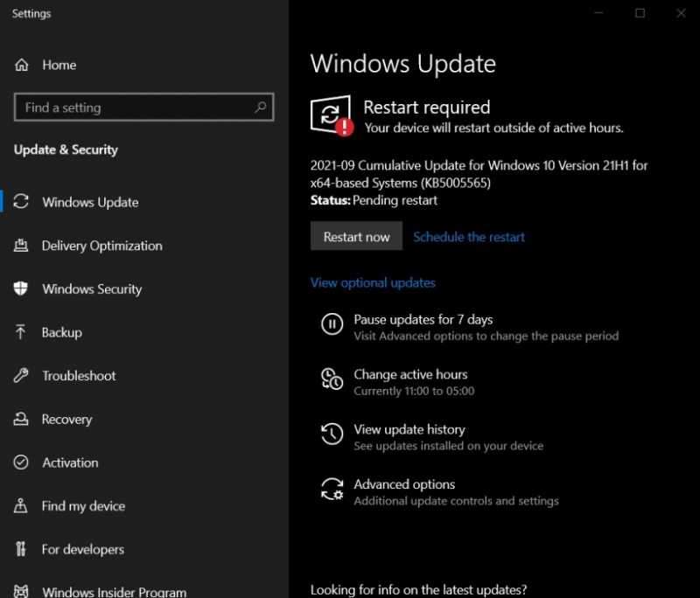Select the Activation checkmark icon

(x=21, y=462)
